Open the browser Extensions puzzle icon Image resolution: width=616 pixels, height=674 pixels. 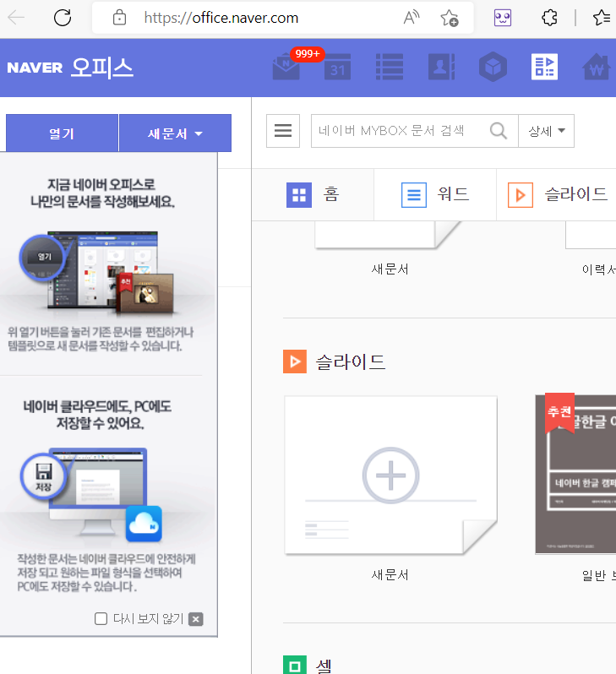(549, 18)
